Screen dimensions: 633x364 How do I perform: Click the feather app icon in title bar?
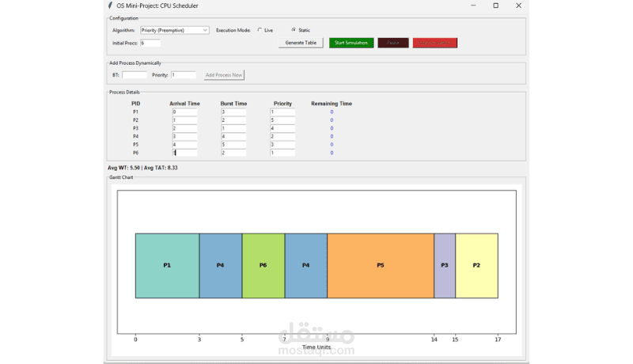[110, 6]
